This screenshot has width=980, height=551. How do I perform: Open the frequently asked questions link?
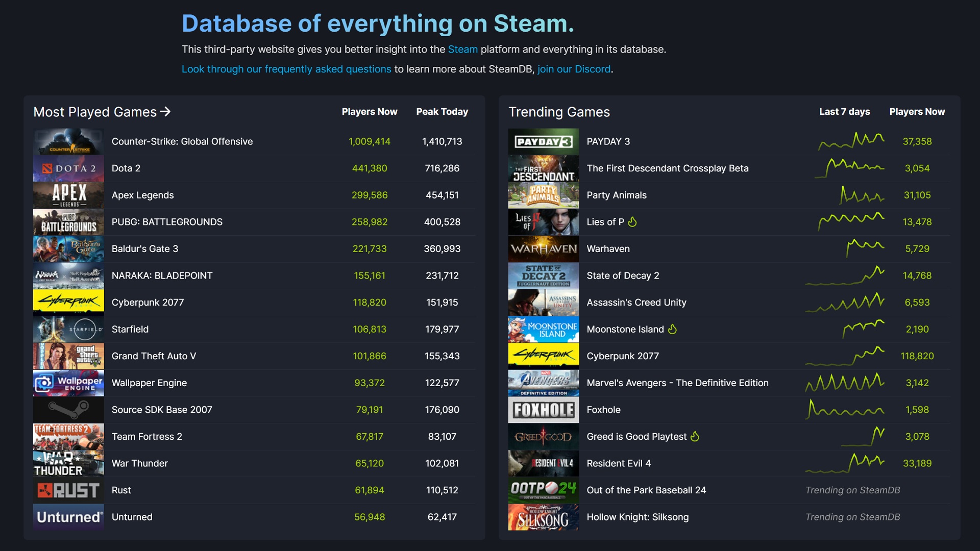tap(286, 69)
